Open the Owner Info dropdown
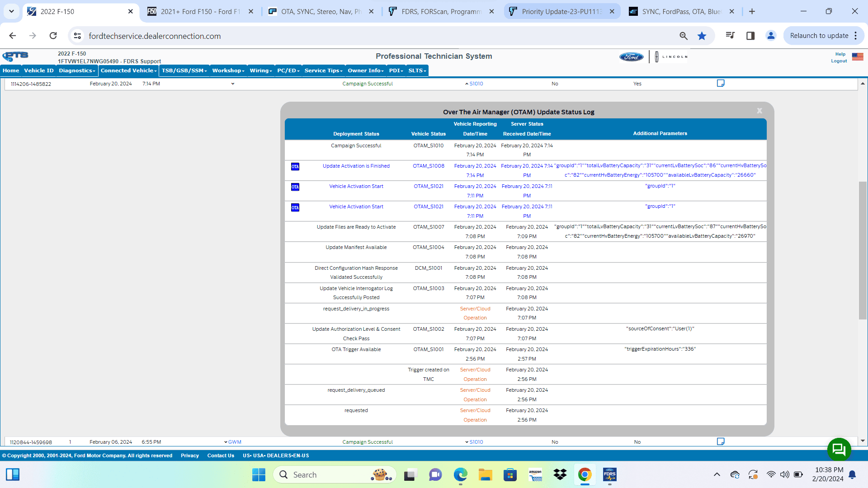 pos(366,70)
